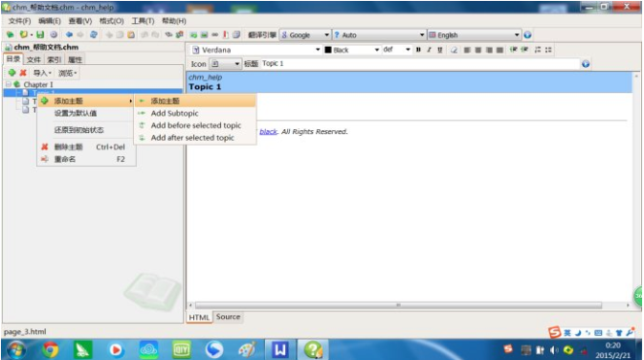This screenshot has width=644, height=360.
Task: Click the red delete X in the contents panel
Action: pyautogui.click(x=23, y=73)
